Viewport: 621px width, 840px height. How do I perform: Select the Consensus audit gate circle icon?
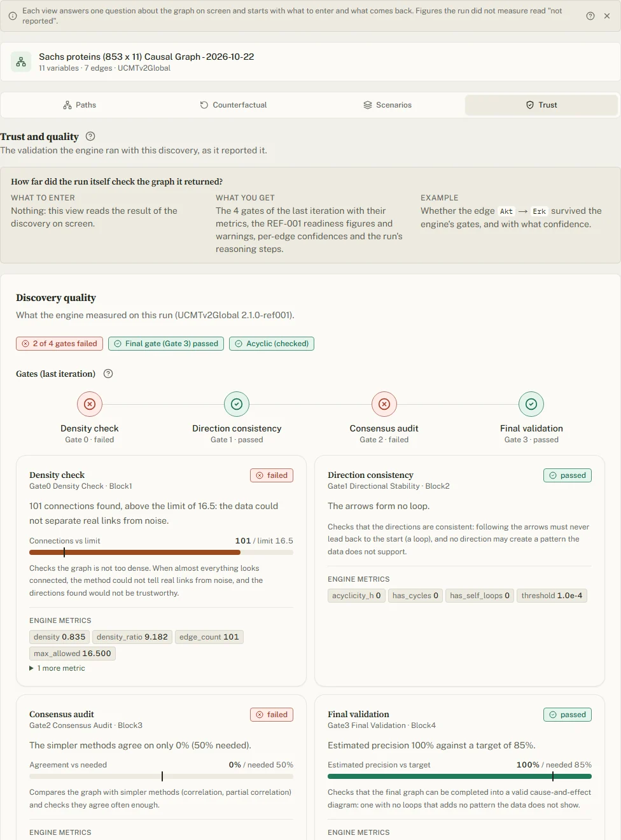click(384, 404)
